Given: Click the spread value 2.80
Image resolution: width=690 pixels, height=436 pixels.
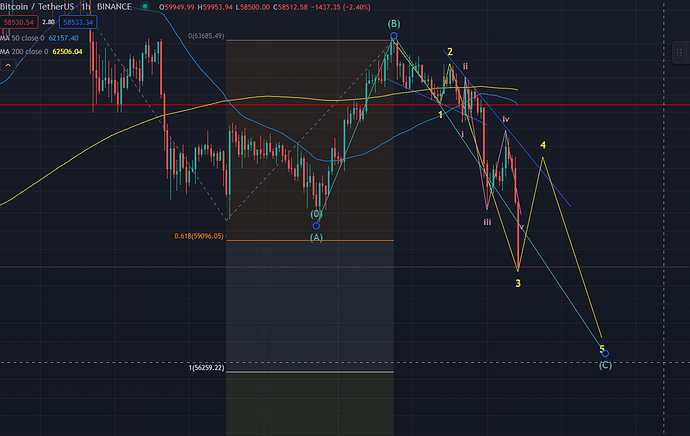Looking at the screenshot, I should point(48,22).
